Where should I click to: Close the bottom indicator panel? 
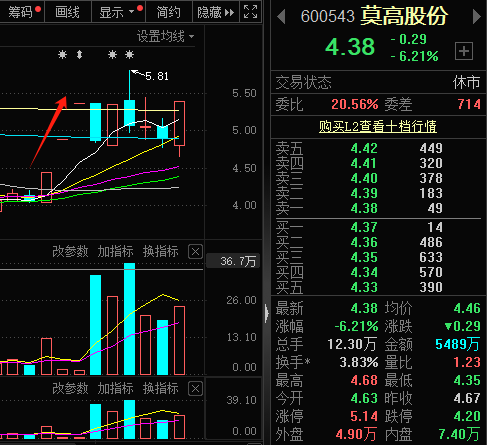[x=195, y=389]
